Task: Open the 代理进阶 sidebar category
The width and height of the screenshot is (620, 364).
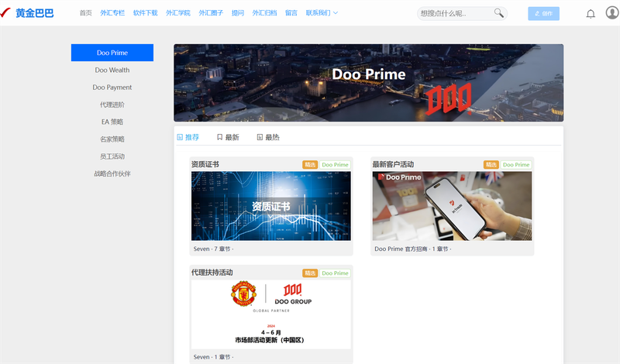Action: click(112, 105)
